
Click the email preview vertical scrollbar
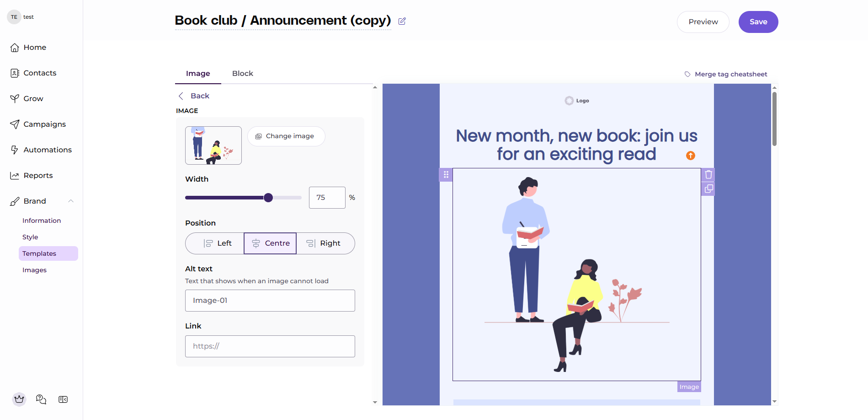click(774, 119)
